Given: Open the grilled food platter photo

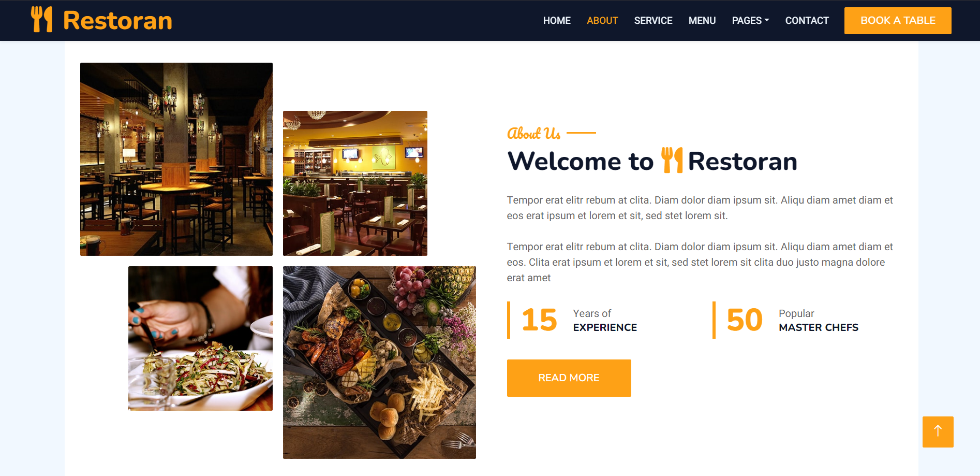Looking at the screenshot, I should click(379, 363).
